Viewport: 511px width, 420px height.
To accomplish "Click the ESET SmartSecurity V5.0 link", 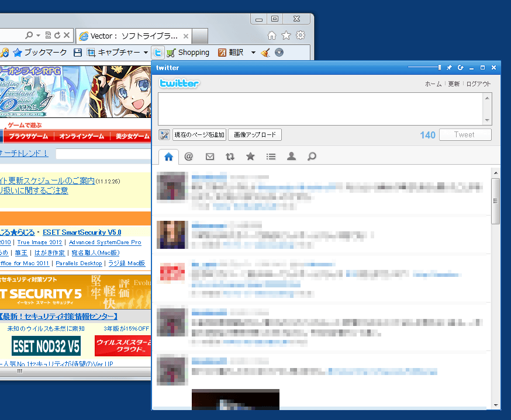I will pos(82,232).
